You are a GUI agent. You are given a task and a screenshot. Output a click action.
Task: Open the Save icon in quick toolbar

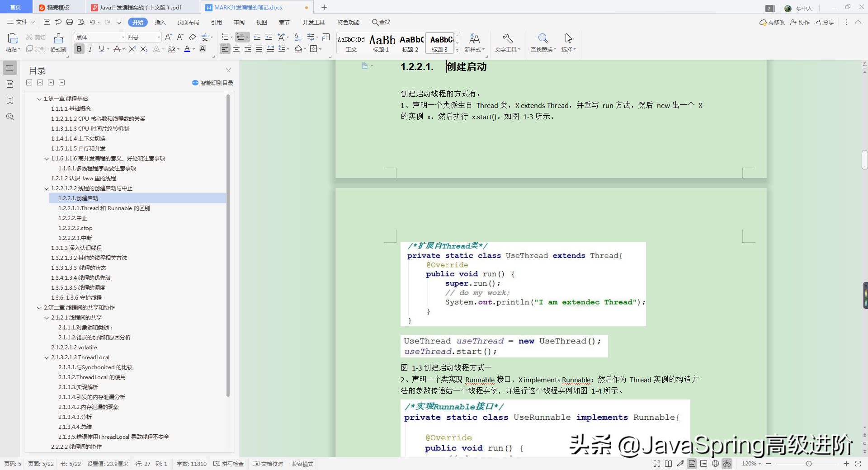47,22
